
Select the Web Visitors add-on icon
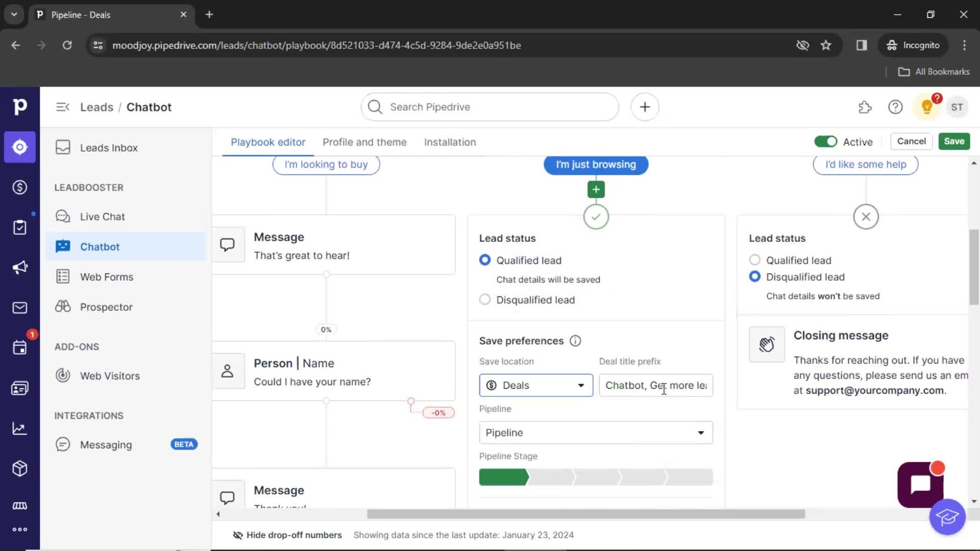(x=63, y=375)
